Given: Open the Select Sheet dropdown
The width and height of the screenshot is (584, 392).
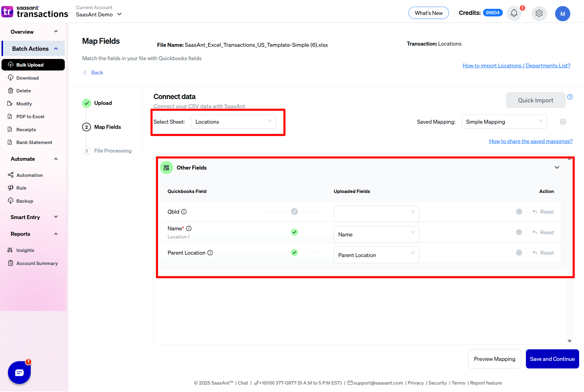Looking at the screenshot, I should click(x=234, y=122).
